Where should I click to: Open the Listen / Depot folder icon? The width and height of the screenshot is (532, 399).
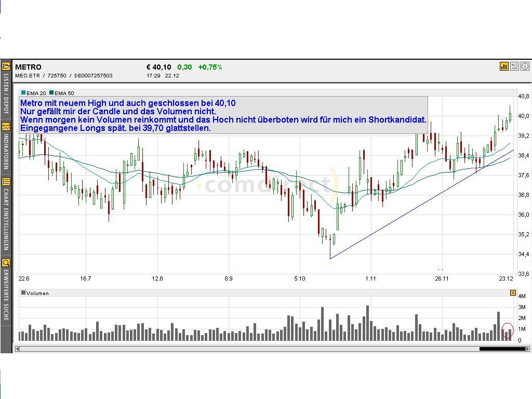pos(6,66)
